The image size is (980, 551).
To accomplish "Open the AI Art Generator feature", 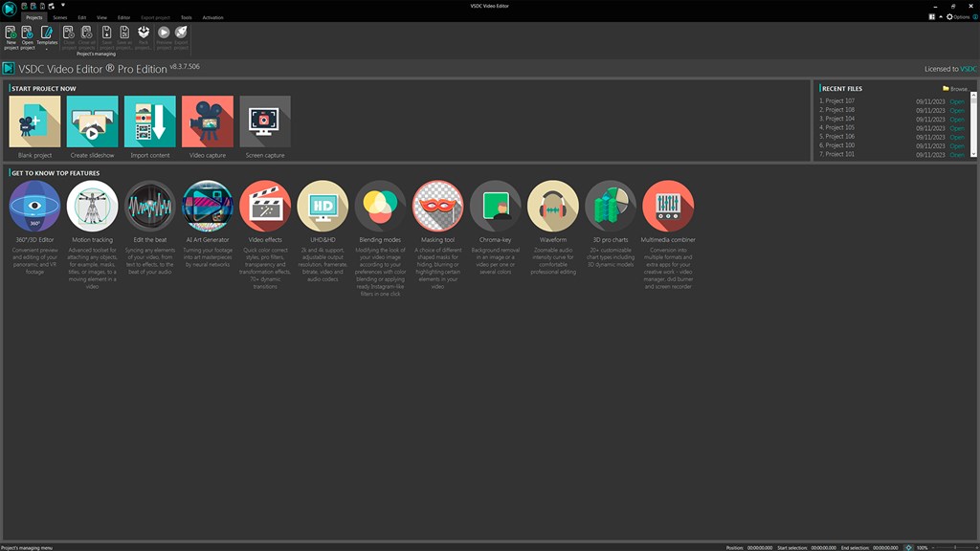I will (x=208, y=206).
